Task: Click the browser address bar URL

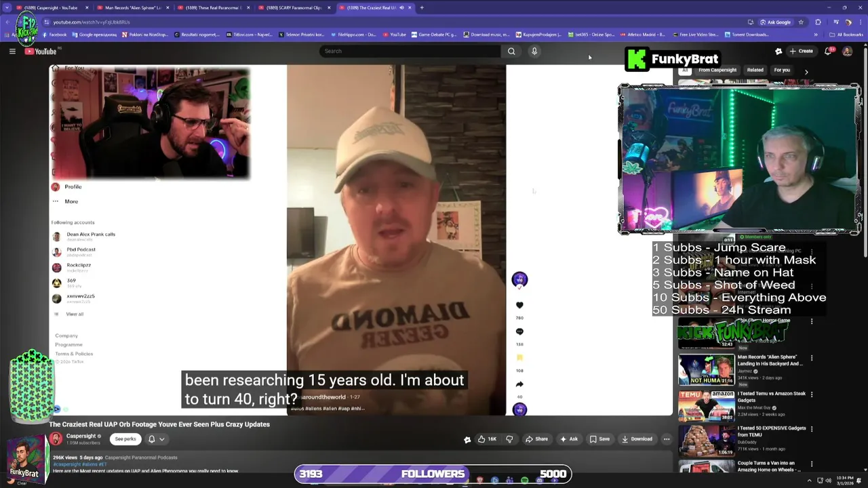Action: click(92, 22)
